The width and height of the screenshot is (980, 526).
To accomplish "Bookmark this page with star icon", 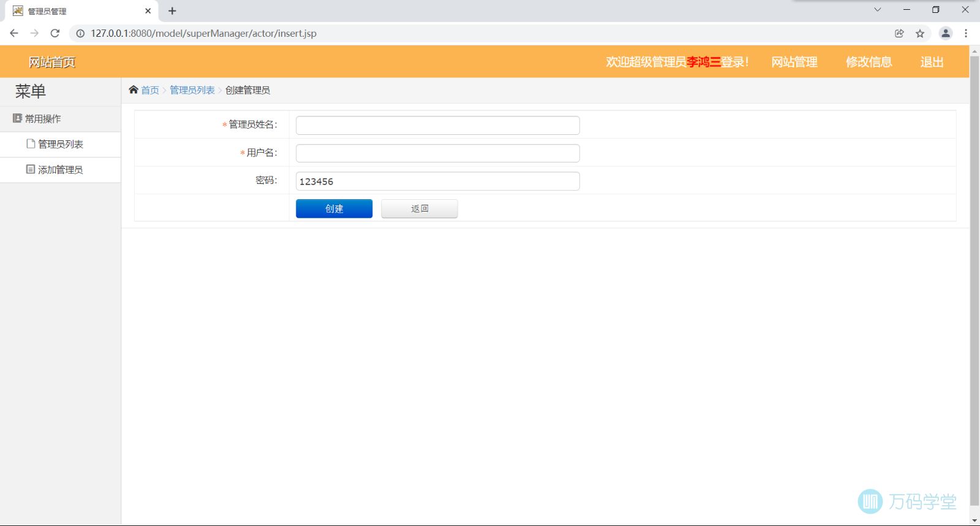I will point(920,33).
